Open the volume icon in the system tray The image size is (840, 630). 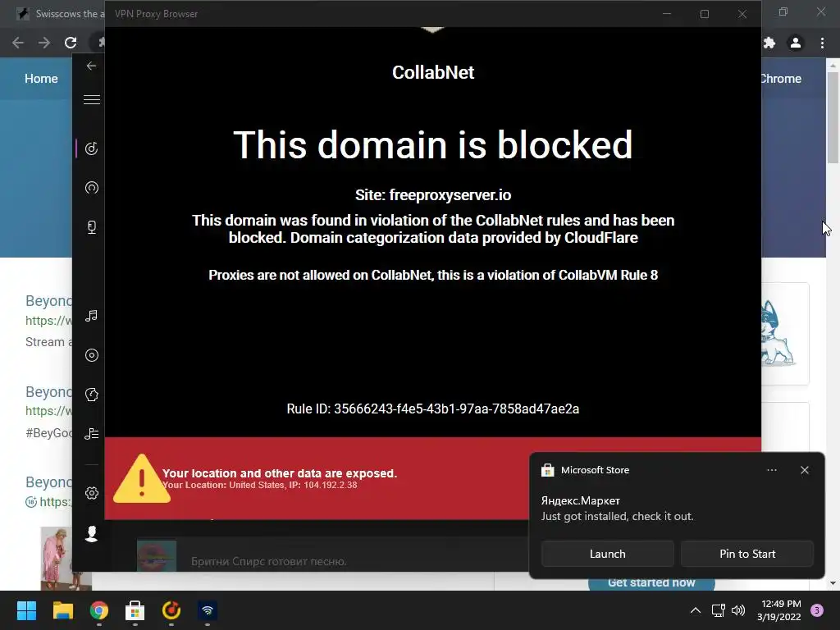click(738, 610)
